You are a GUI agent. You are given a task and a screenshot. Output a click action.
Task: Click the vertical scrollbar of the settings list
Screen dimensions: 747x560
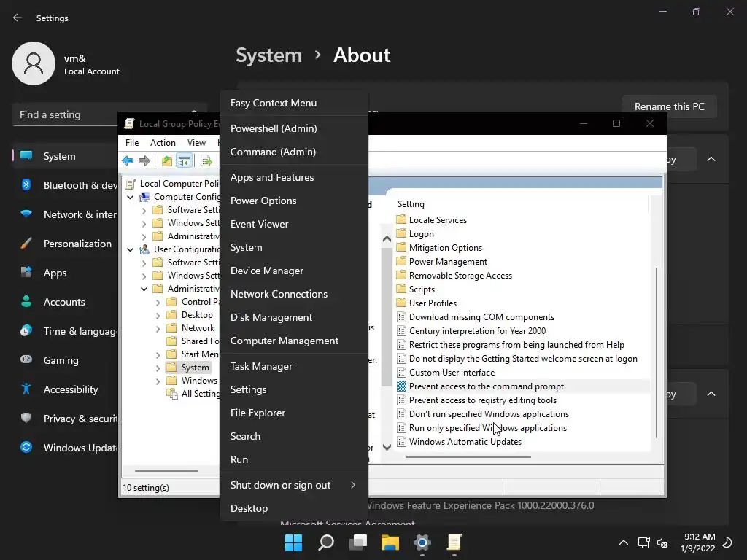657,352
